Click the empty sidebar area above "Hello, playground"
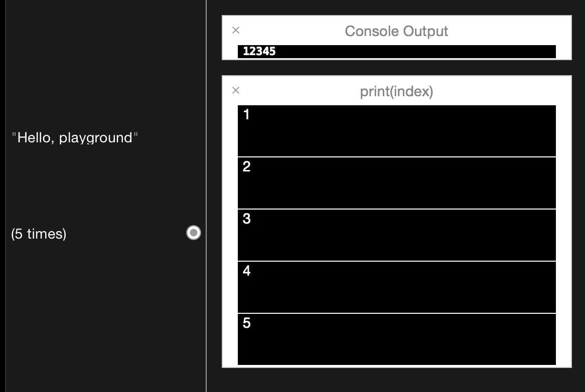Screen dimensions: 585x392 pyautogui.click(x=100, y=65)
